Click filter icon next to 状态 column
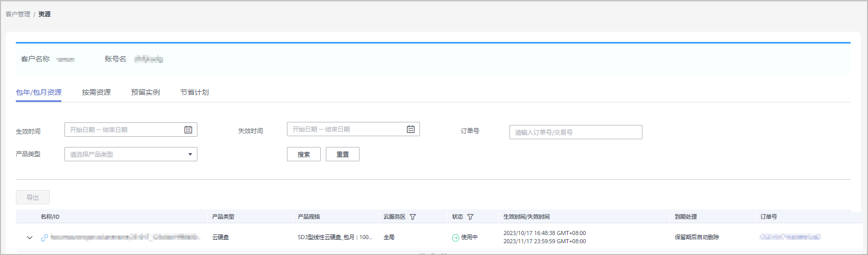The width and height of the screenshot is (868, 255). click(x=470, y=217)
